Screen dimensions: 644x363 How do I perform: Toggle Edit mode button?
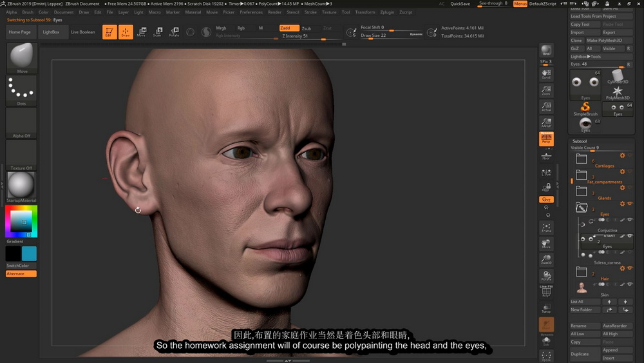pyautogui.click(x=109, y=32)
